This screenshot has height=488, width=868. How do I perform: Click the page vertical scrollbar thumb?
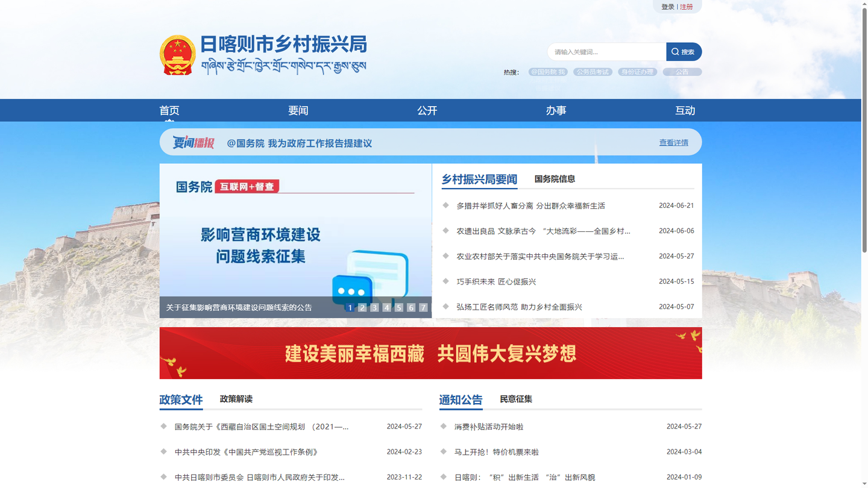click(864, 130)
